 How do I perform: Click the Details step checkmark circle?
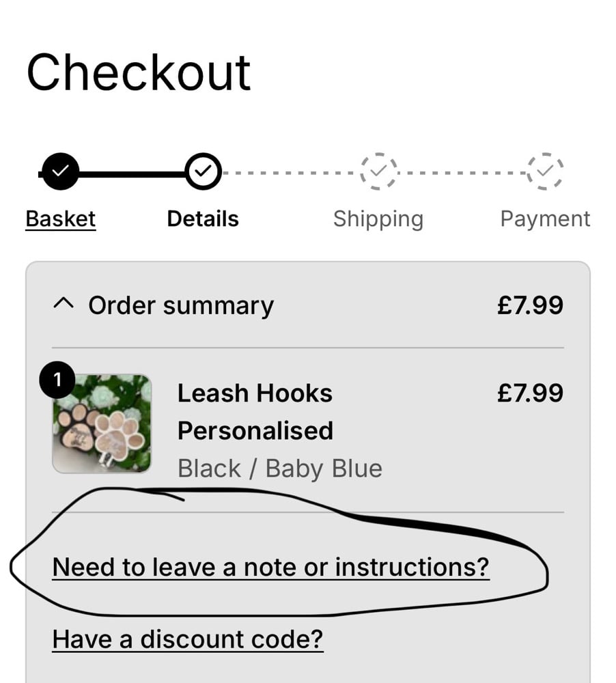(204, 173)
